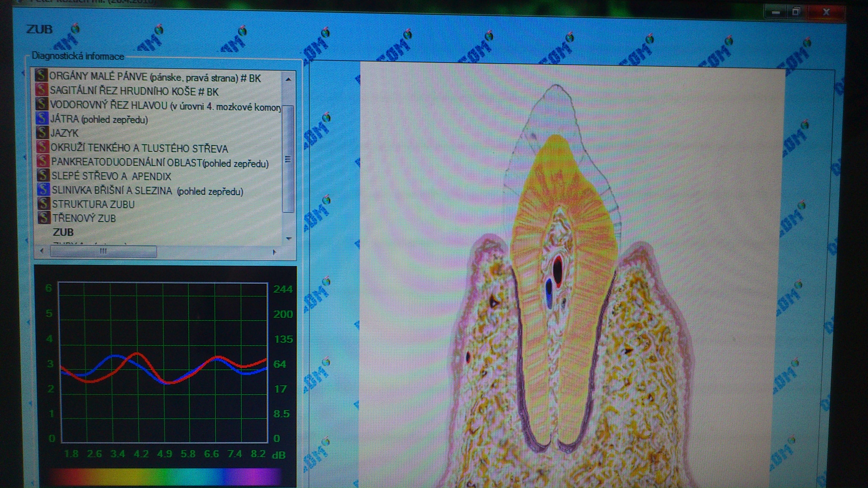Click the blue S icon beside SLINIVKA BŘIŠNÍ A SLEZINA

[43, 189]
